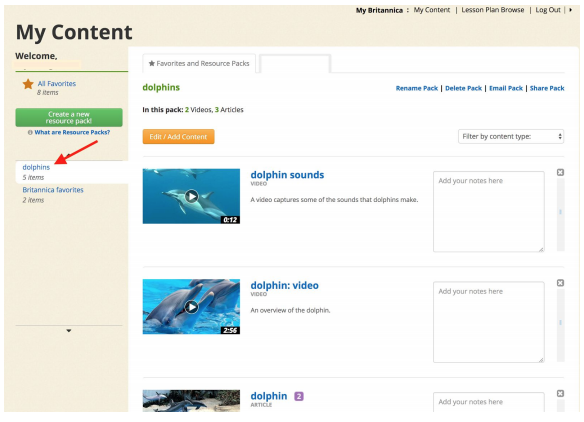Click the resize grip of dolphin sounds notes
Screen dimensions: 584x422
(x=541, y=249)
